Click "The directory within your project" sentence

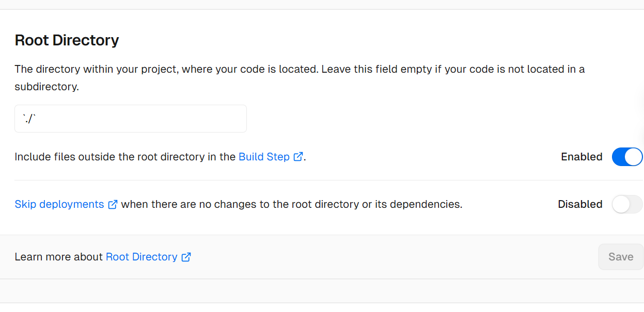pos(165,69)
